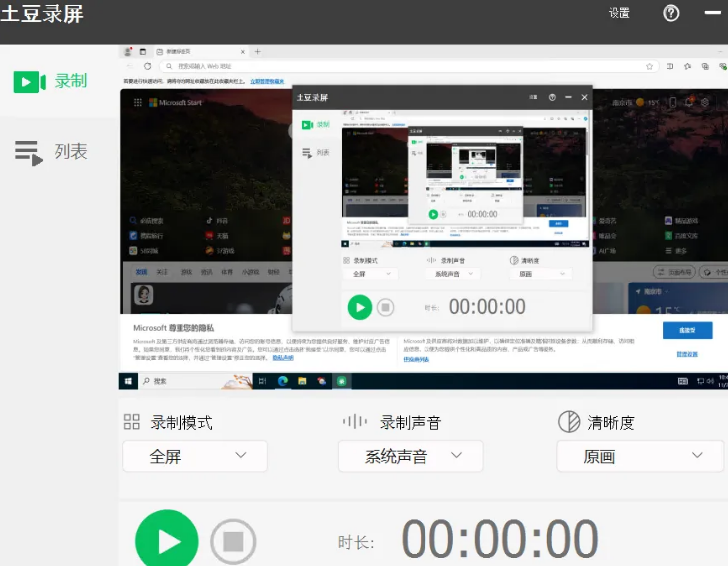Switch to the 录制 tab in sidebar
728x566 pixels.
(53, 81)
